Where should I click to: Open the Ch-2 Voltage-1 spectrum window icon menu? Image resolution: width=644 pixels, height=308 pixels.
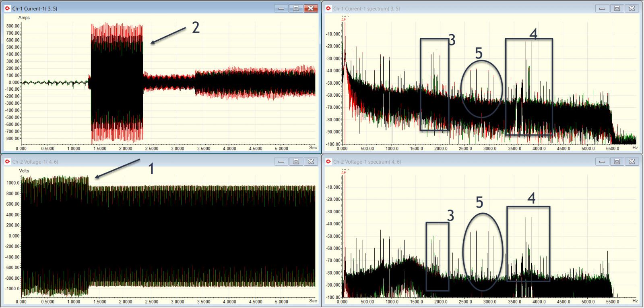pyautogui.click(x=328, y=162)
